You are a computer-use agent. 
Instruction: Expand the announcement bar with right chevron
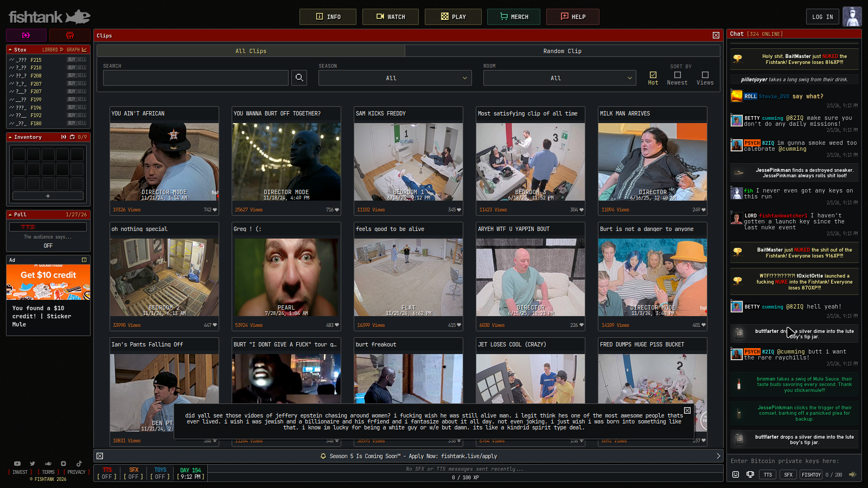pos(718,456)
